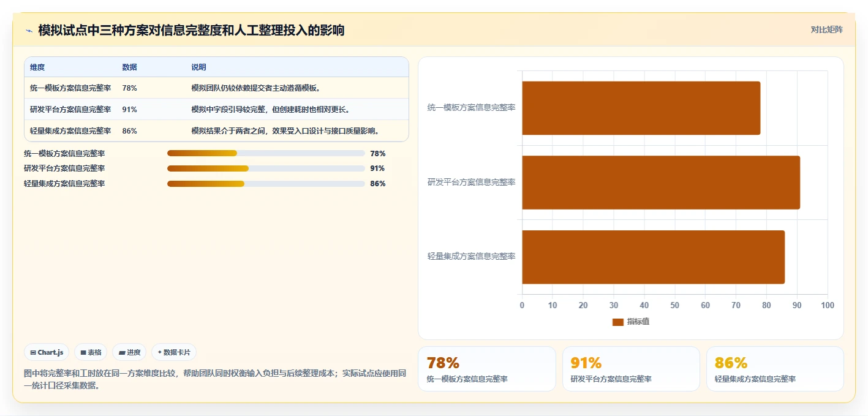Click chart axis label 统一模板方案信息完整率
The image size is (868, 416).
pos(472,108)
